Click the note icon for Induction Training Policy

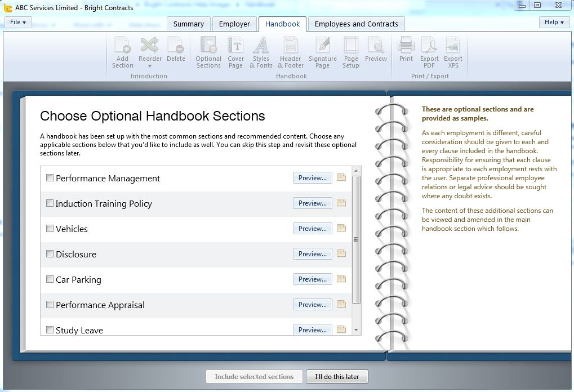click(x=341, y=203)
